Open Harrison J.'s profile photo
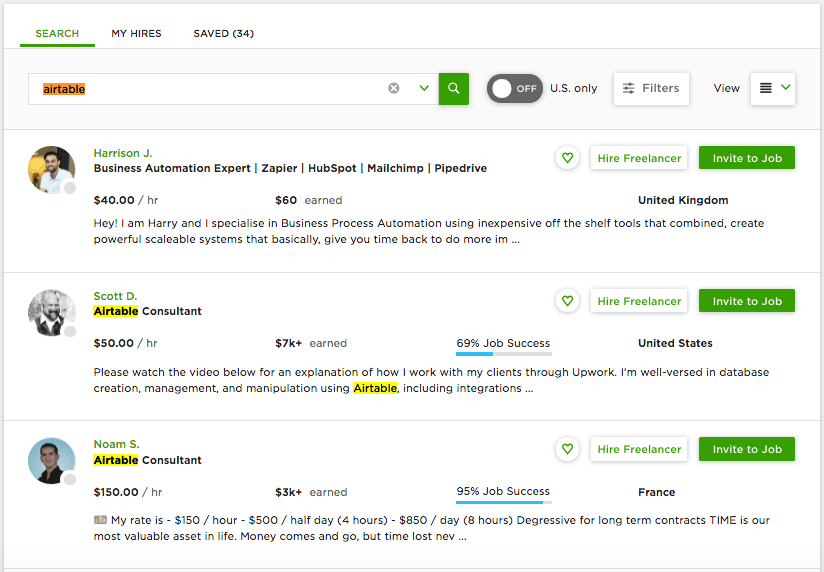Viewport: 824px width, 572px height. coord(51,169)
